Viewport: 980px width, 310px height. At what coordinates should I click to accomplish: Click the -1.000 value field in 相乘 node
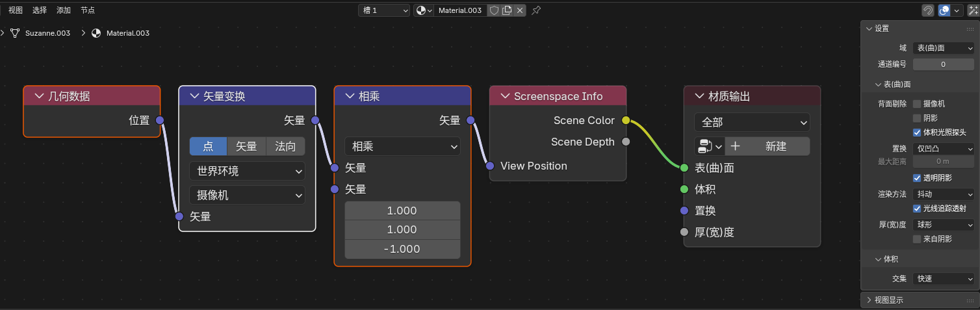(402, 249)
